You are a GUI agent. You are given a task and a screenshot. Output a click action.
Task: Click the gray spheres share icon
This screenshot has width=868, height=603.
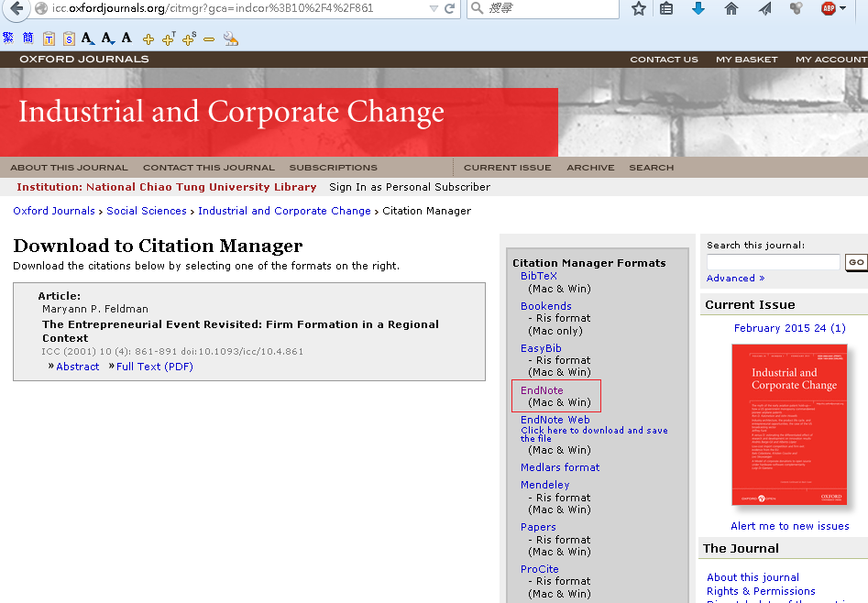coord(796,7)
